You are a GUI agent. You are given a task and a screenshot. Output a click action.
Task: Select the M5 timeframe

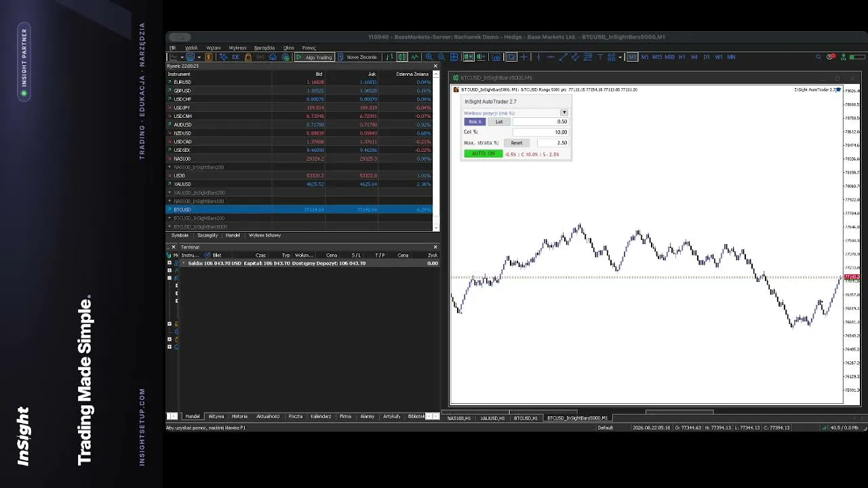pos(645,57)
